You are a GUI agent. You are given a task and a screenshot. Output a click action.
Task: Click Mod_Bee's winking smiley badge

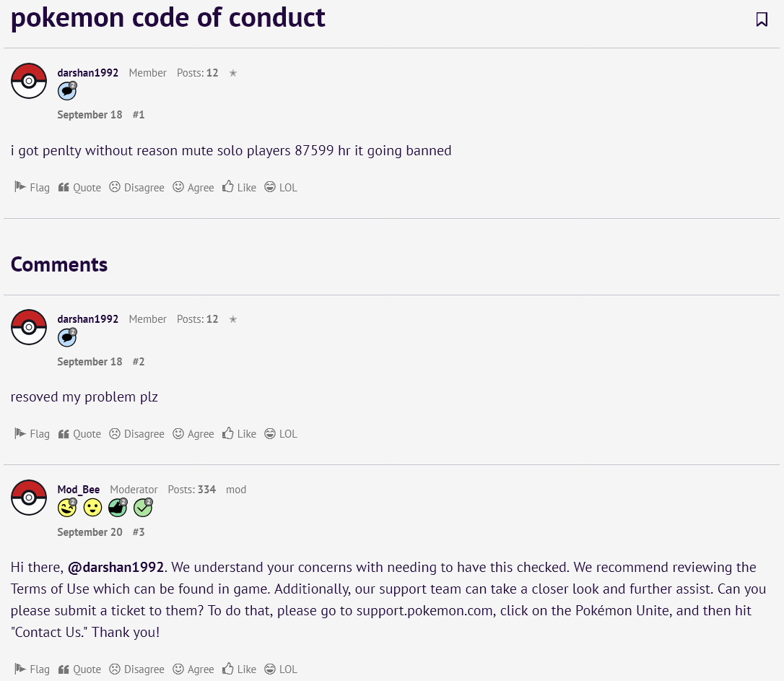click(67, 508)
